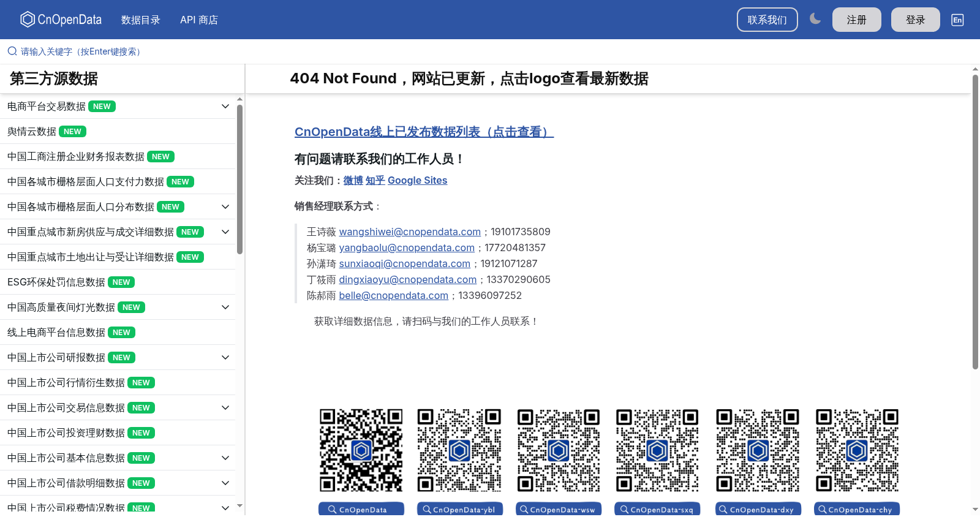Toggle dark mode moon icon

[815, 19]
